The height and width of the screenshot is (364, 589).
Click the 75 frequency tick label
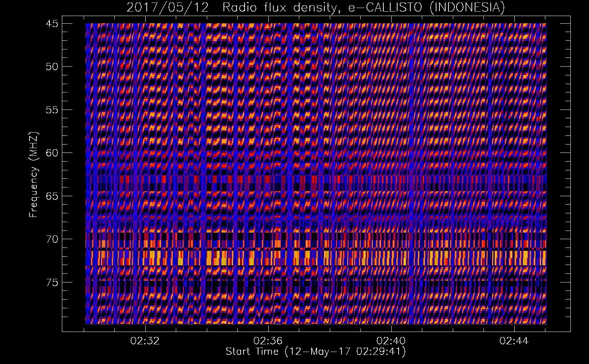tap(52, 282)
